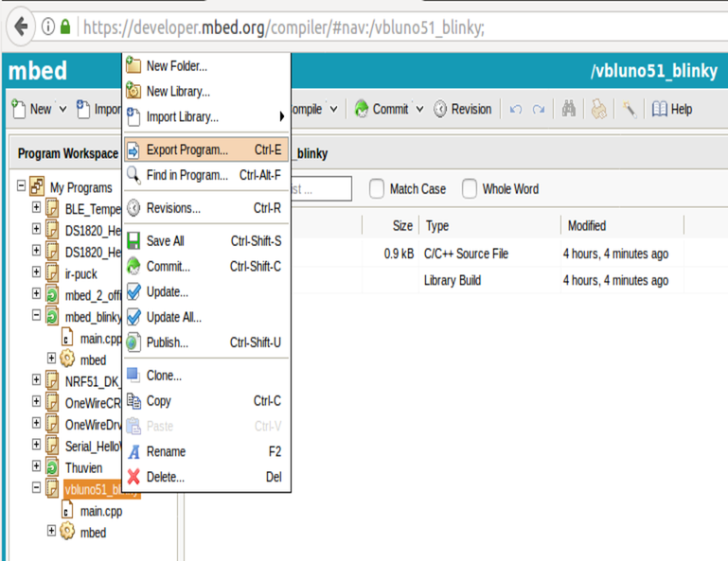The image size is (728, 561).
Task: Click the redo arrow icon in toolbar
Action: coord(539,110)
